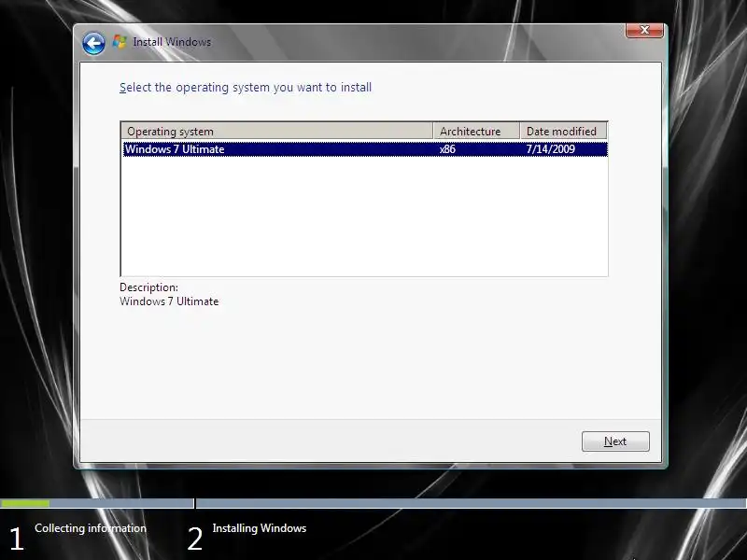Click the Next button
Screen dimensions: 747x560
click(615, 441)
